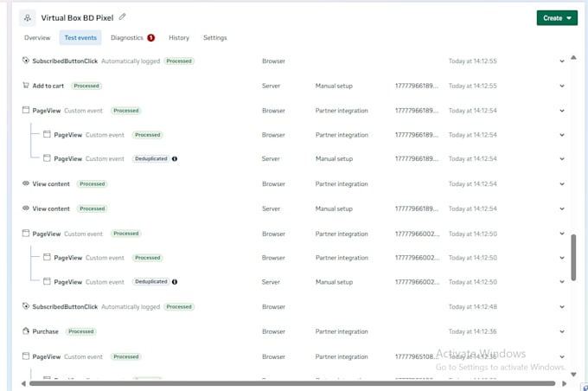
Task: Click the Virtual Box BD Pixel title
Action: point(77,17)
